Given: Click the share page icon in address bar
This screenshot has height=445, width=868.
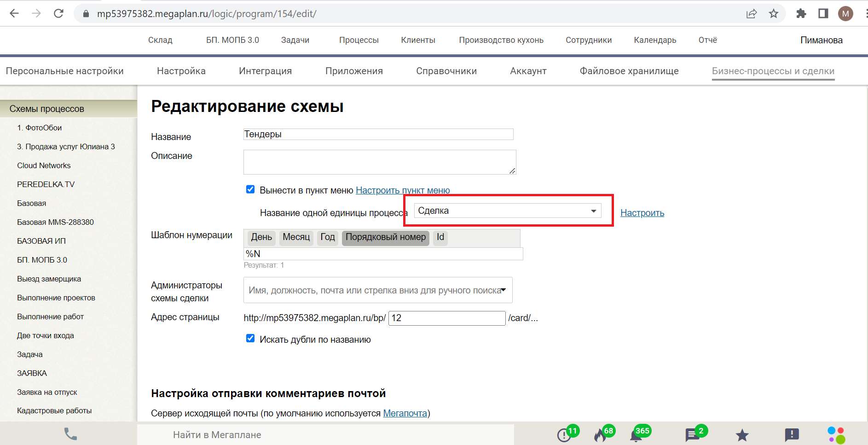Looking at the screenshot, I should coord(752,13).
